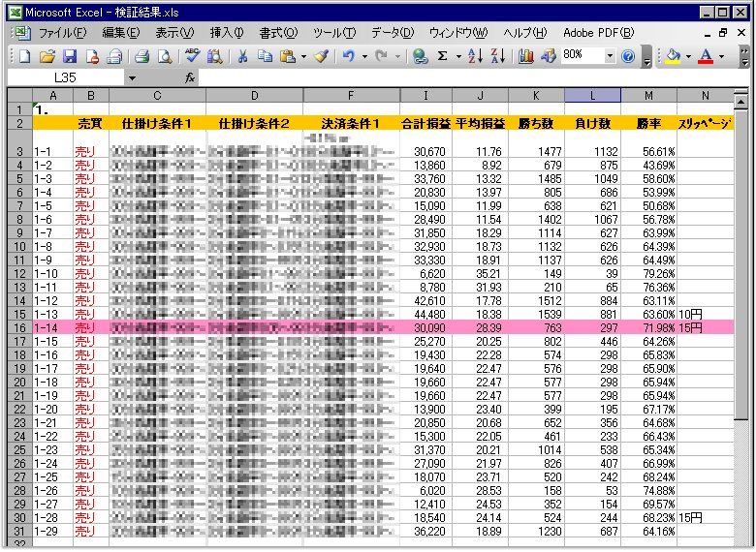
Task: Expand the zoom percentage dropdown
Action: 610,56
